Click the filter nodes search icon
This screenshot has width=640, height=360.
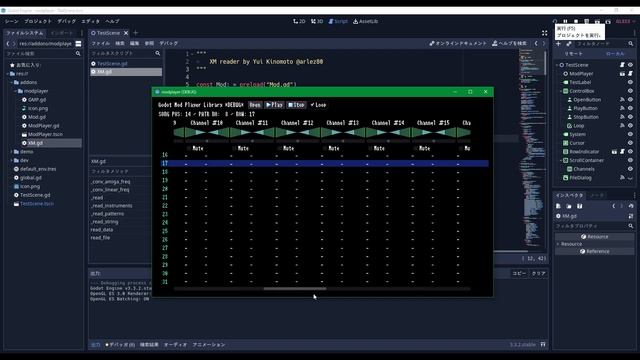pyautogui.click(x=631, y=44)
